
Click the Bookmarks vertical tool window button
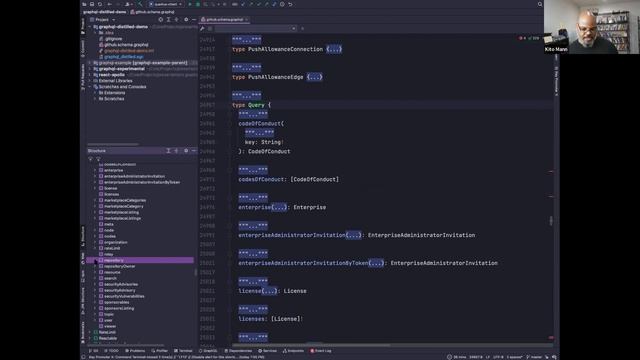(x=83, y=333)
